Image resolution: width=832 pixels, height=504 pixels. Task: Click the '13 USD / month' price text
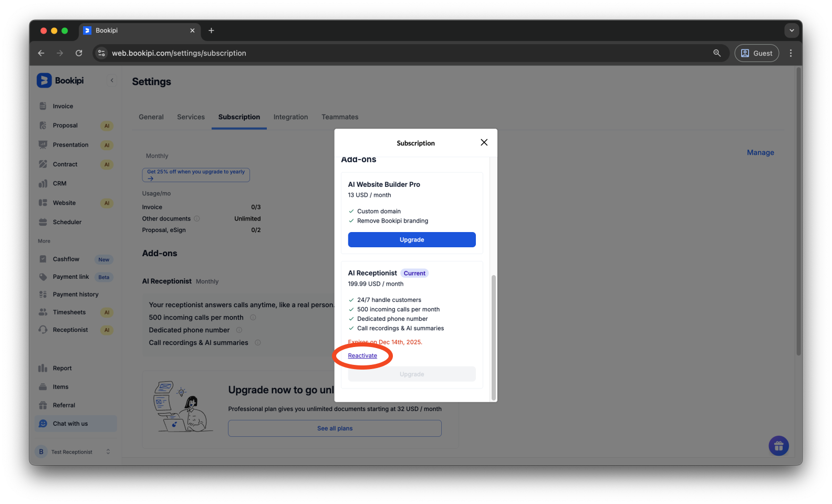369,195
